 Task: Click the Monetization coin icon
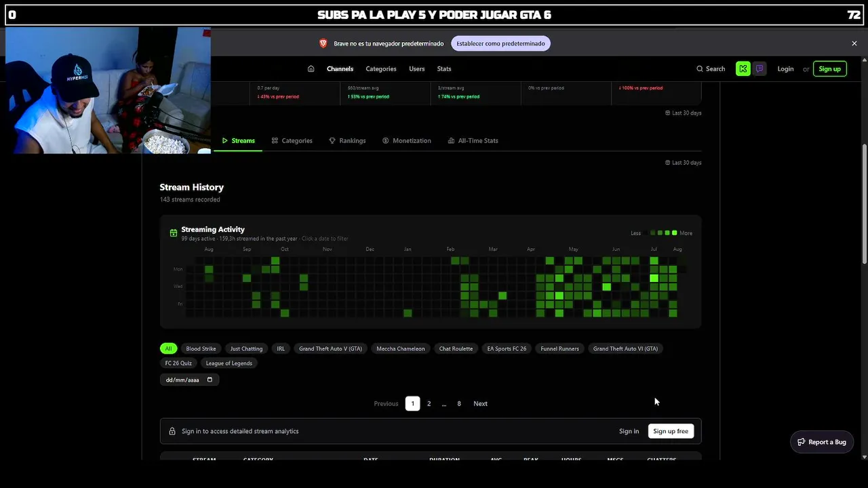tap(386, 141)
